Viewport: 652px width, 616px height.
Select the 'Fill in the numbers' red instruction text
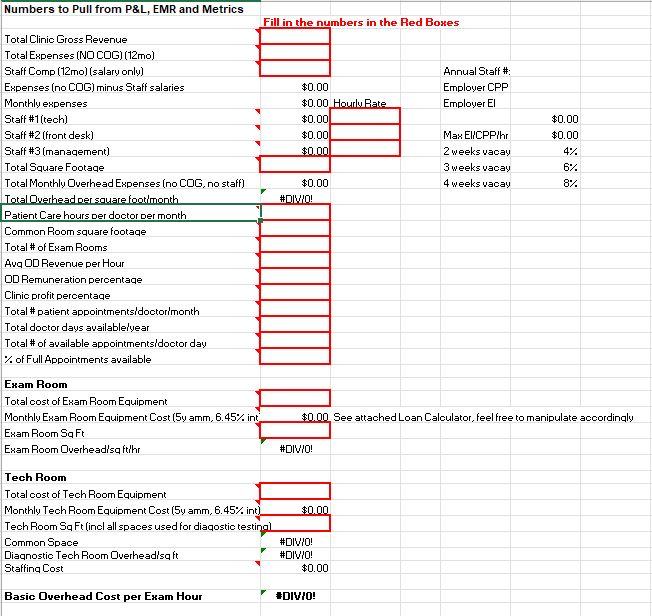361,22
